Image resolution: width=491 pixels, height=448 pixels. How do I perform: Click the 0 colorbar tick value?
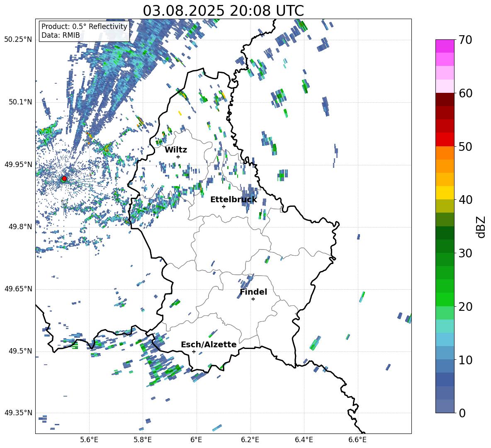[462, 413]
